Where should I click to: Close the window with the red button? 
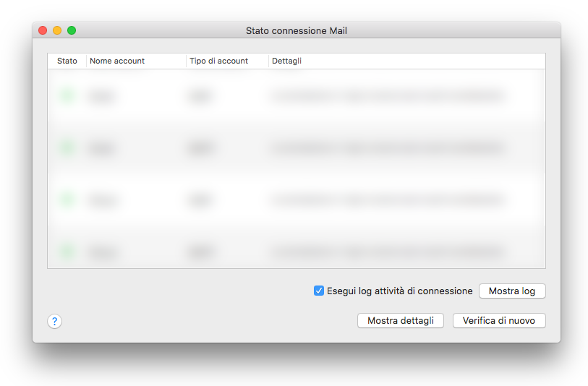[x=43, y=30]
